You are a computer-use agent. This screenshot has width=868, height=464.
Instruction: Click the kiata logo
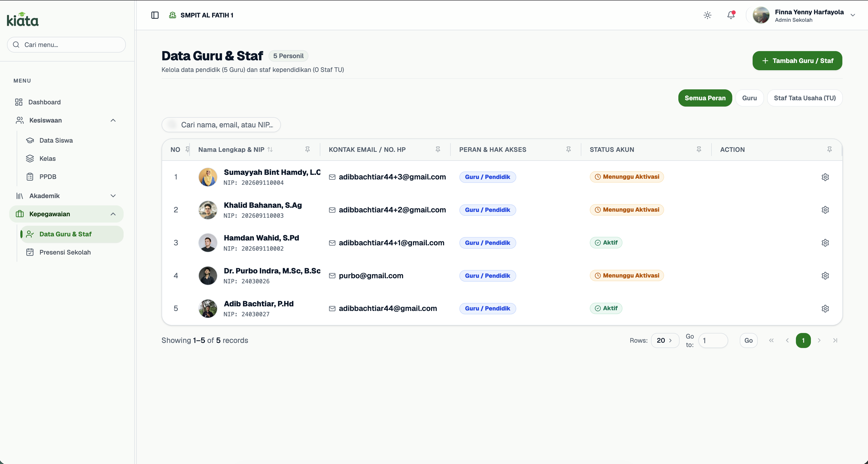(x=22, y=19)
